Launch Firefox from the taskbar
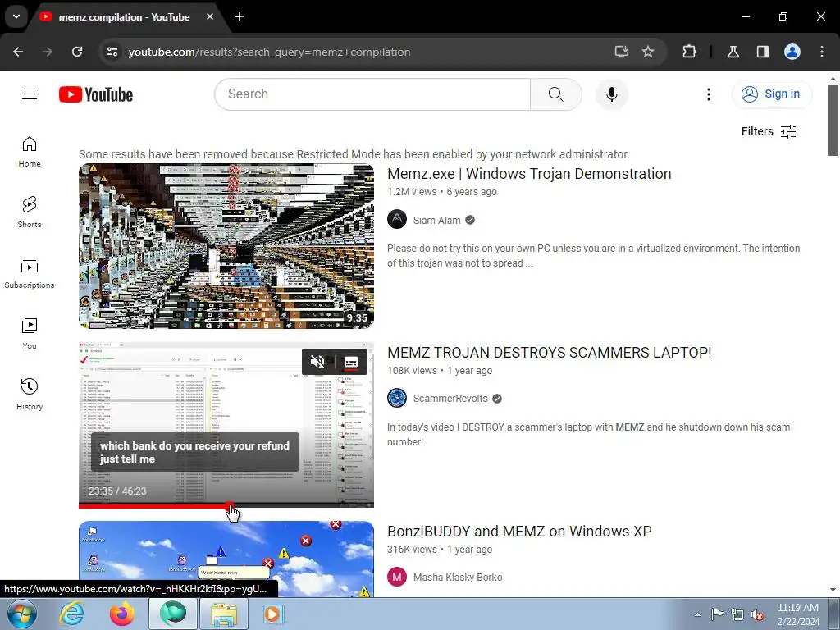840x630 pixels. point(122,614)
